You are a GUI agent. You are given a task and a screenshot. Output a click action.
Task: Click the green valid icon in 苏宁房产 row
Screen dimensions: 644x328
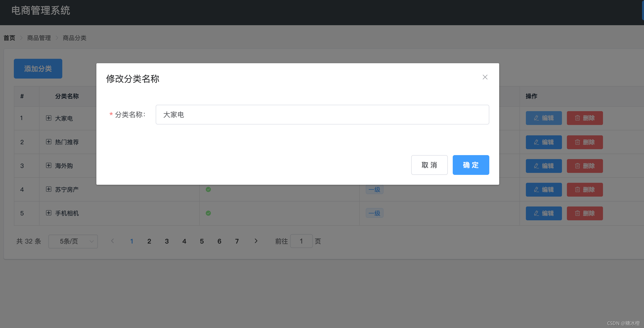pos(208,189)
